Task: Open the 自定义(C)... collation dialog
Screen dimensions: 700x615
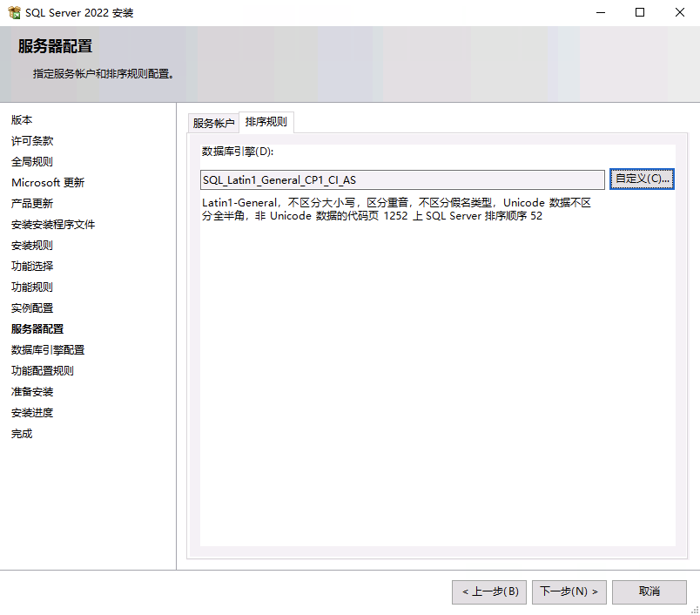Action: (x=642, y=179)
